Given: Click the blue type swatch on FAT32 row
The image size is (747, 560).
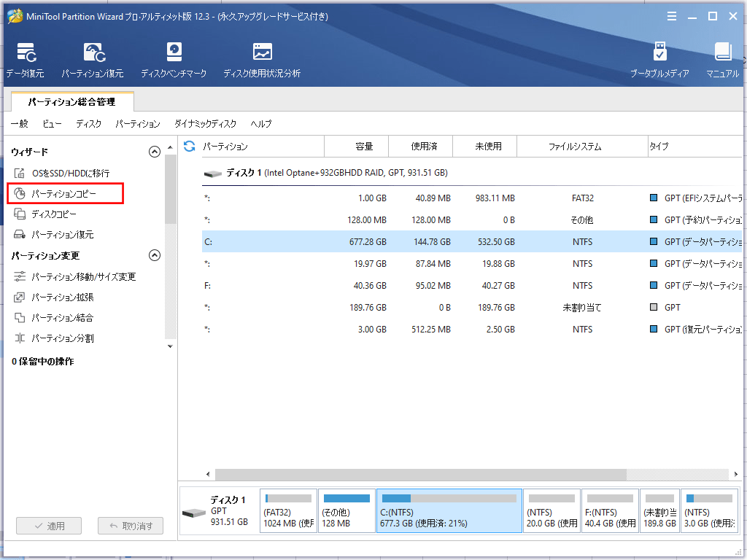Looking at the screenshot, I should coord(654,198).
